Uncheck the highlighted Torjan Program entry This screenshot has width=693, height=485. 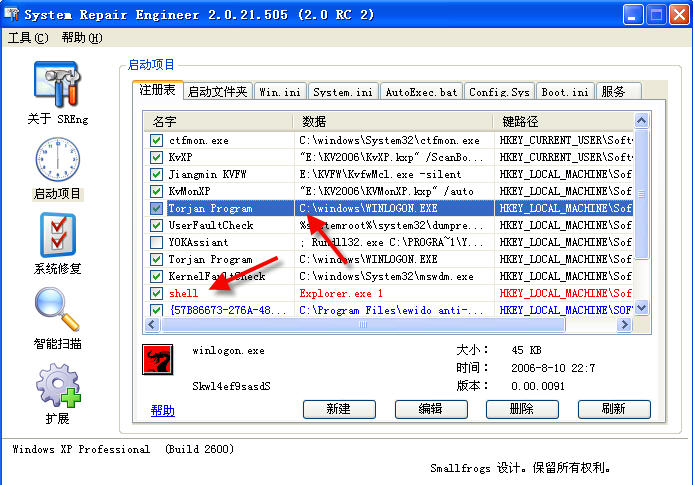(156, 208)
